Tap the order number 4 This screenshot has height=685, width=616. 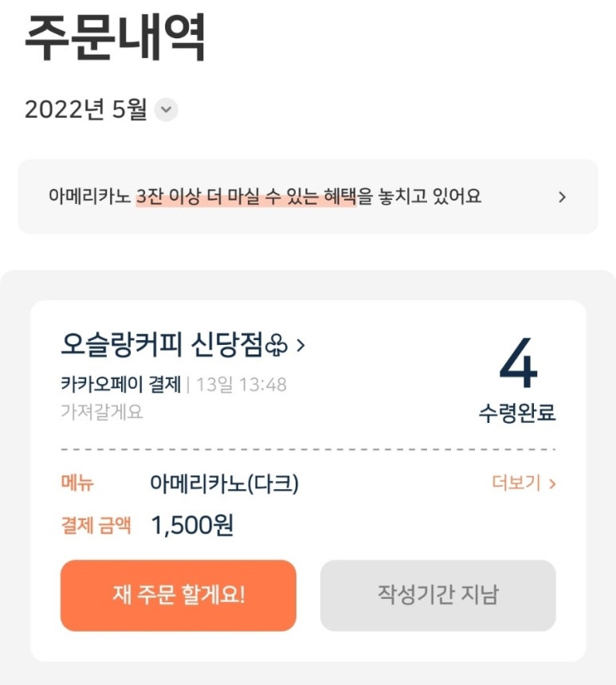coord(518,365)
